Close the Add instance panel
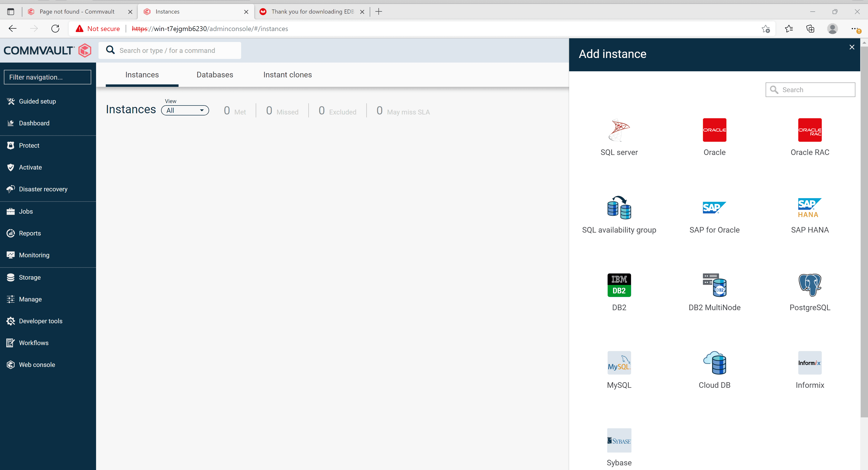This screenshot has height=470, width=868. coord(852,47)
